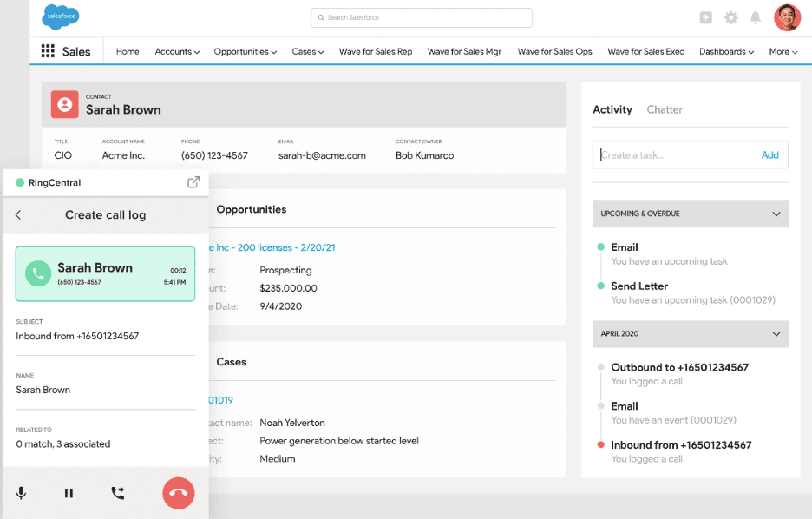Click the Prospecting stage value
812x519 pixels.
coord(285,270)
